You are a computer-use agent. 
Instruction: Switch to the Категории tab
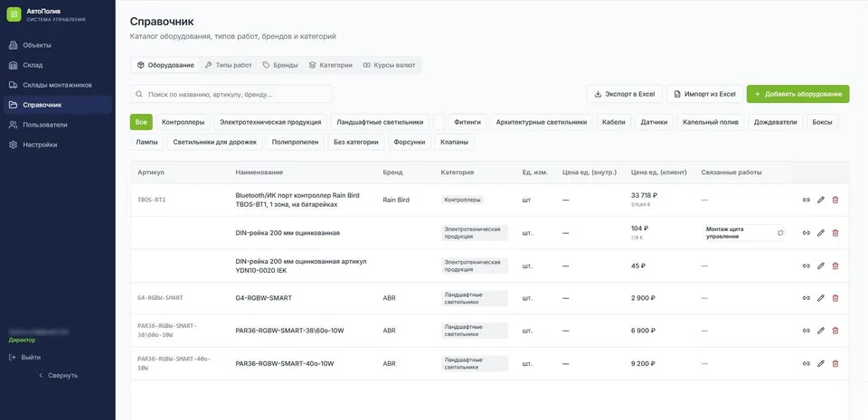[331, 65]
